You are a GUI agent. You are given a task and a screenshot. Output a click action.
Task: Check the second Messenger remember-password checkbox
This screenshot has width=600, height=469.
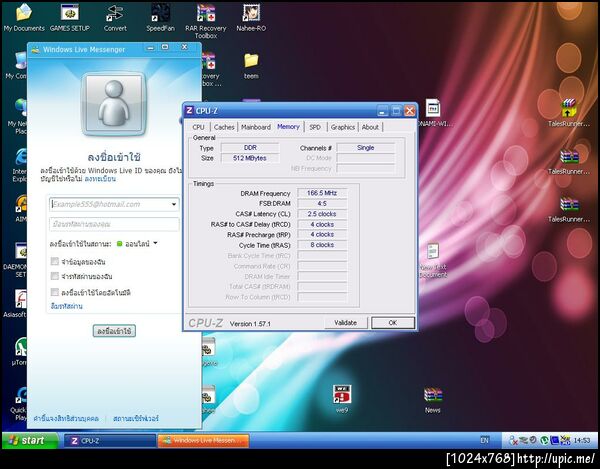[55, 276]
